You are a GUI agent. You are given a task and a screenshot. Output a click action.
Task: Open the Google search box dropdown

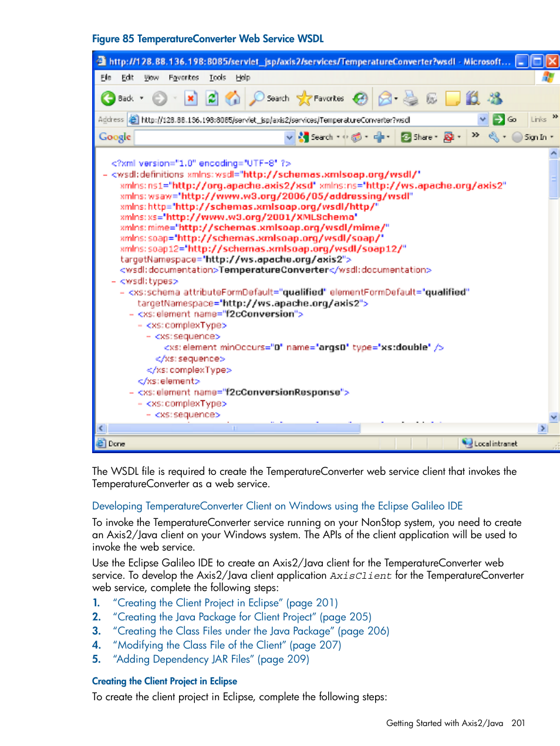pos(289,137)
